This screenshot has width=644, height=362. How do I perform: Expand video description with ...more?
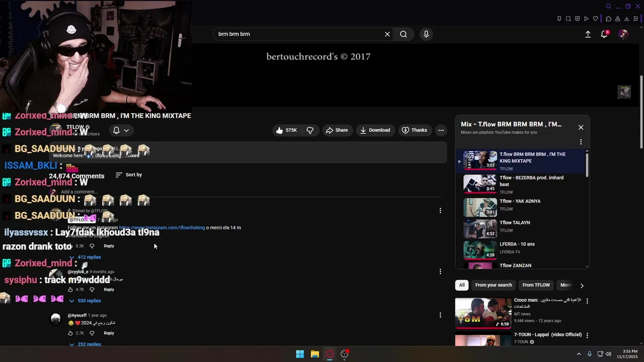[x=132, y=156]
